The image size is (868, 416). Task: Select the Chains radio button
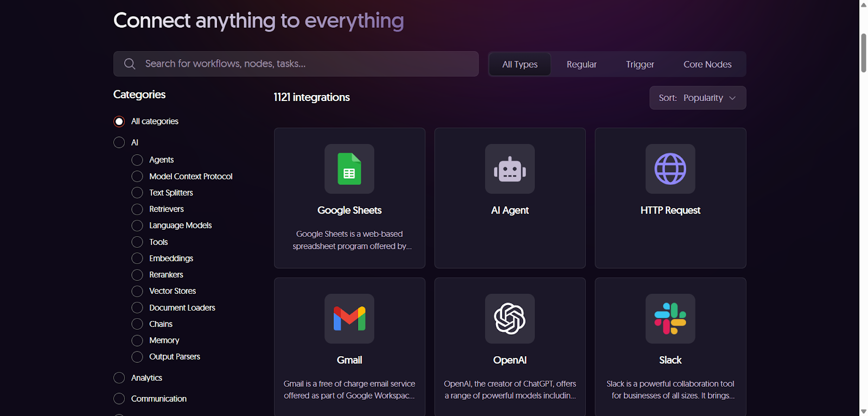point(137,324)
